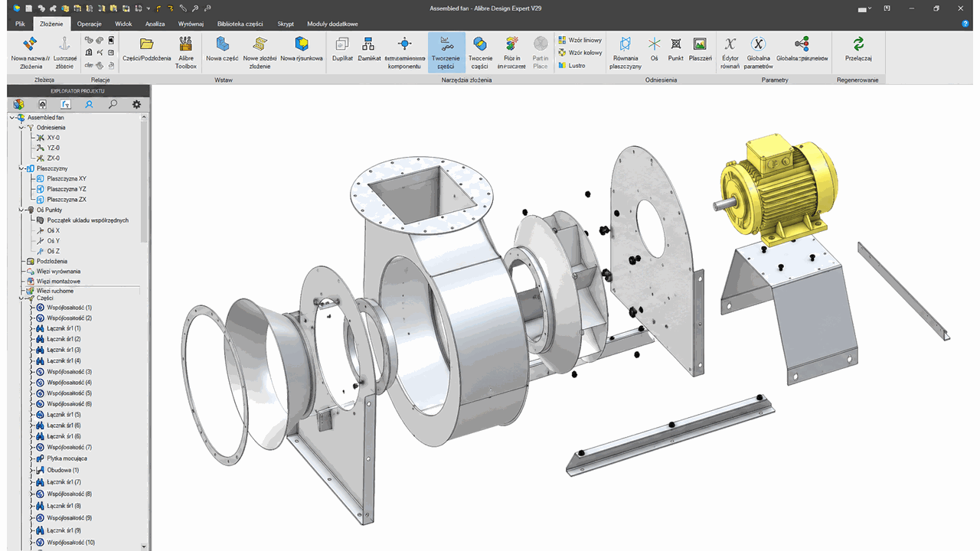
Task: Collapse the Assembled fan root node
Action: (x=12, y=117)
